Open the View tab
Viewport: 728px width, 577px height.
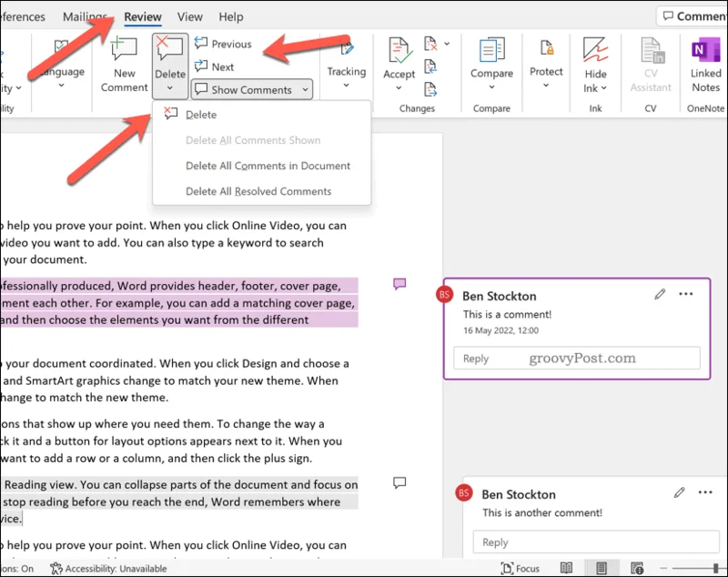190,16
